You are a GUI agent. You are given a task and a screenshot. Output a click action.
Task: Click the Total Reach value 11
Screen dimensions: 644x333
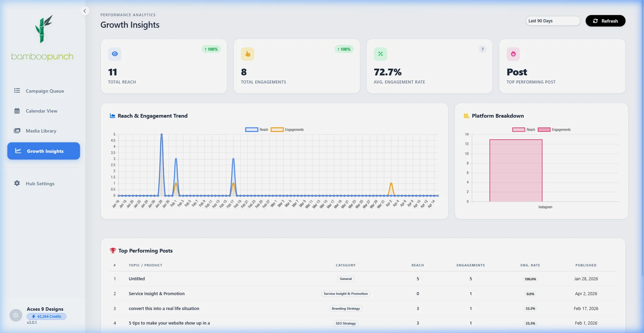pyautogui.click(x=113, y=72)
